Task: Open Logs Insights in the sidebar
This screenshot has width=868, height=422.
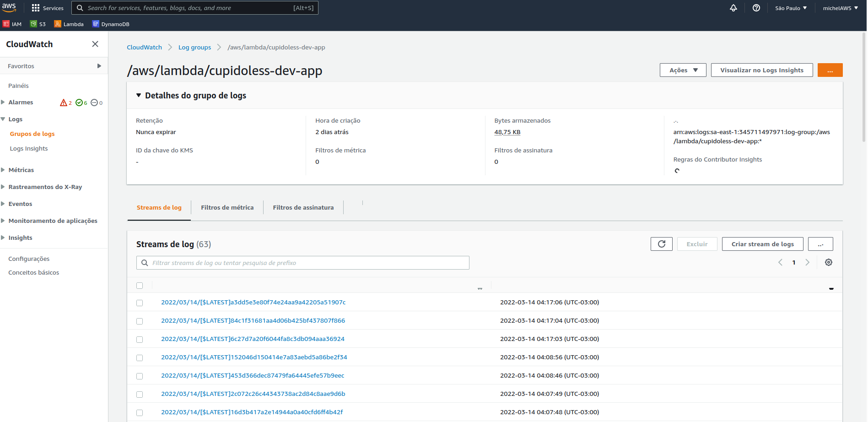Action: pyautogui.click(x=28, y=148)
